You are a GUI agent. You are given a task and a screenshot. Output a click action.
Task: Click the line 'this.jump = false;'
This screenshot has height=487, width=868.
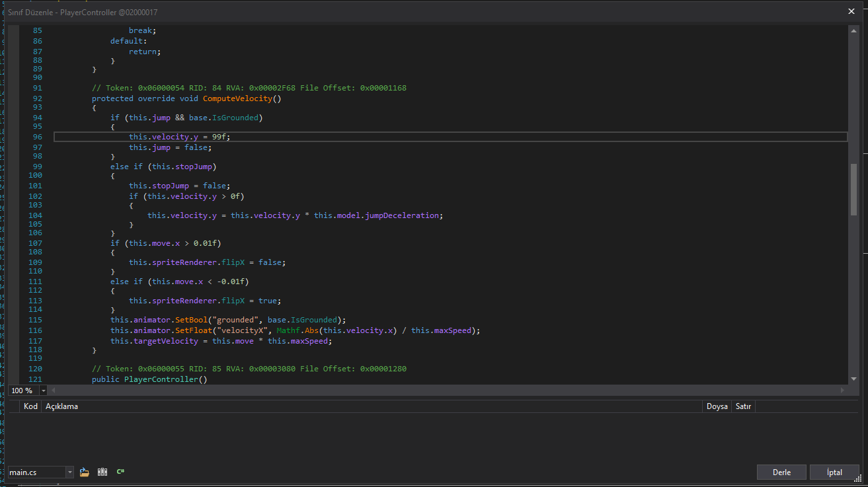[x=171, y=147]
